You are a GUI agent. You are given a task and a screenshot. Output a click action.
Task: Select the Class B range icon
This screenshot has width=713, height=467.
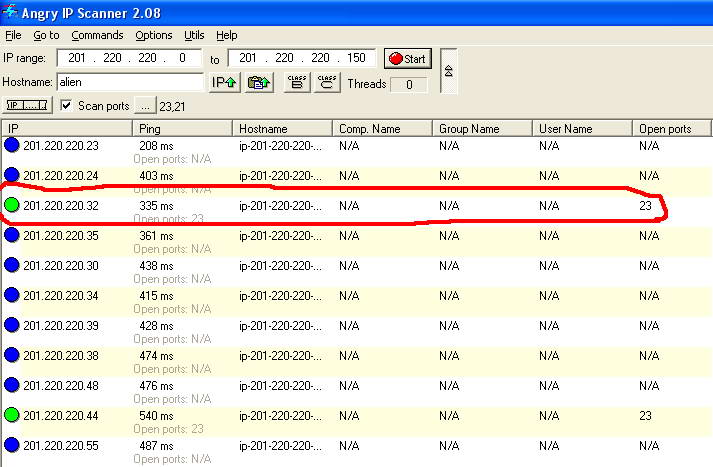point(296,83)
